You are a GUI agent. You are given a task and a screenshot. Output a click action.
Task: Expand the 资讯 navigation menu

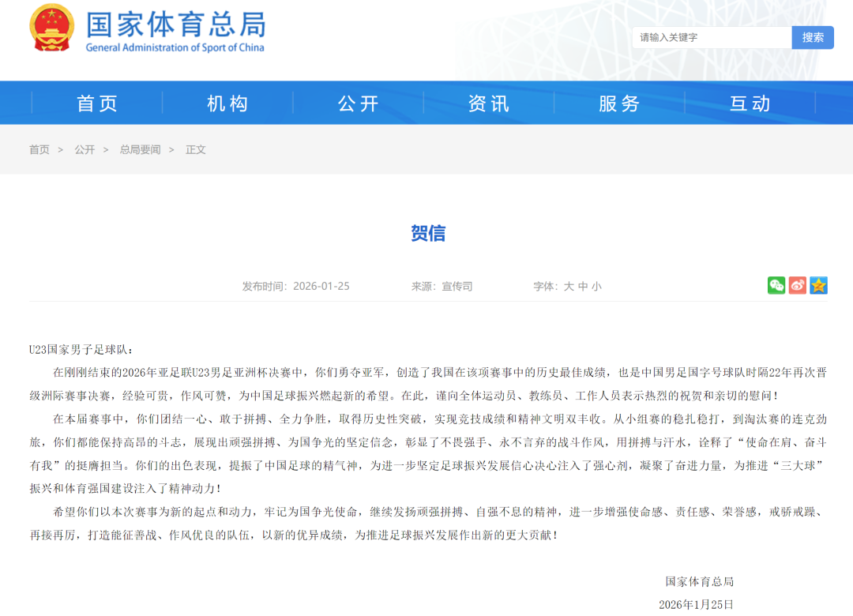coord(488,103)
